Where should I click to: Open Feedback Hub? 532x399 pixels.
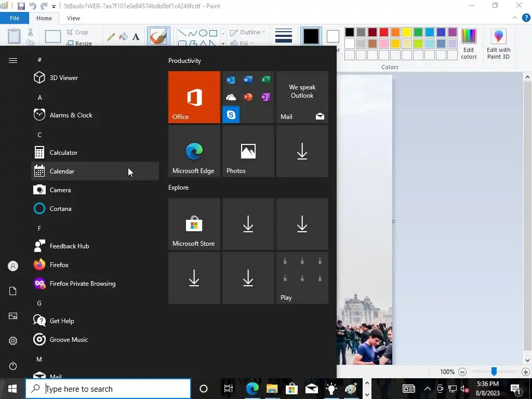click(95, 246)
